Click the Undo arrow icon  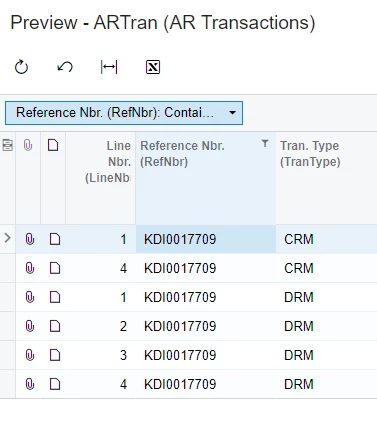click(65, 67)
